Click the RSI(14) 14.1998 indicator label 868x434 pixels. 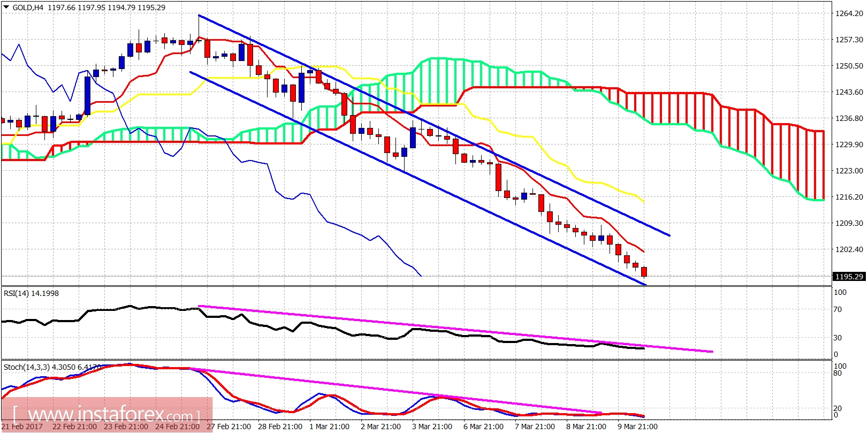(31, 293)
